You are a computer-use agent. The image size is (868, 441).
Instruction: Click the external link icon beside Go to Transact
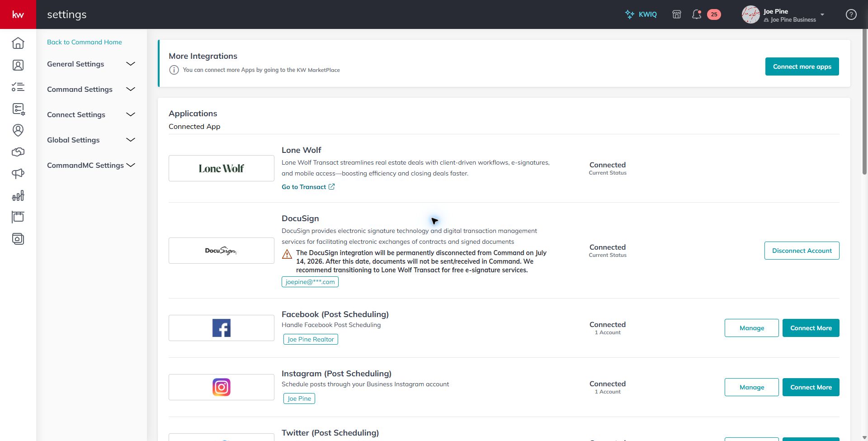tap(331, 187)
